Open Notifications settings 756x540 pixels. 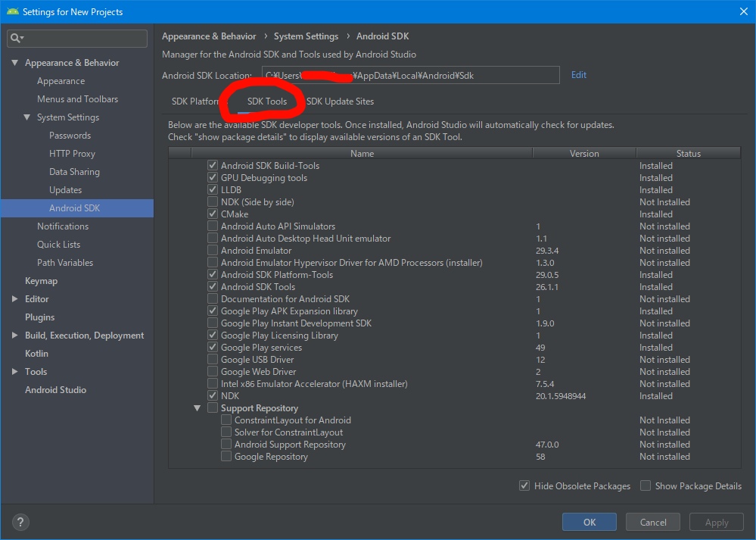click(x=63, y=226)
